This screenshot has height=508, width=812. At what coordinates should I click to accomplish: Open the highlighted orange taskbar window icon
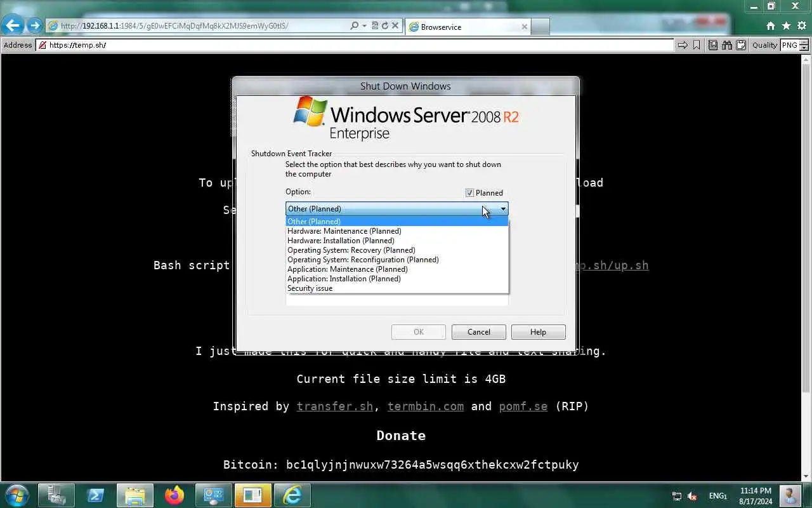tap(252, 495)
